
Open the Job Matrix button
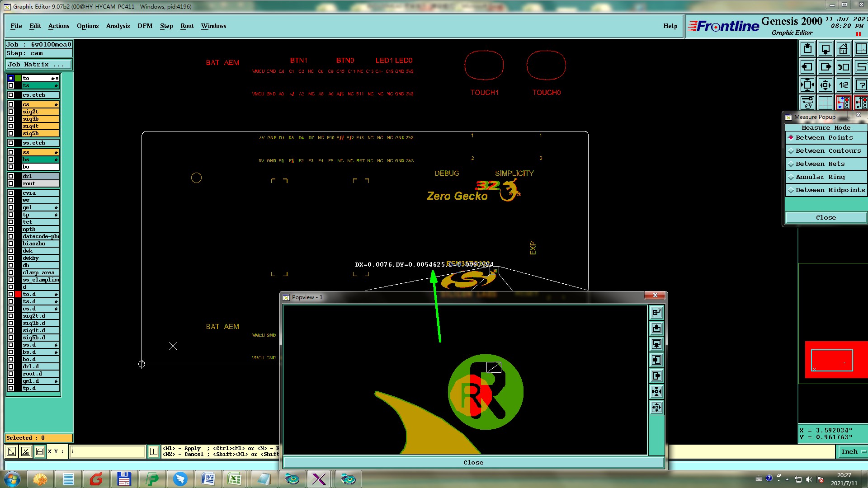coord(38,65)
